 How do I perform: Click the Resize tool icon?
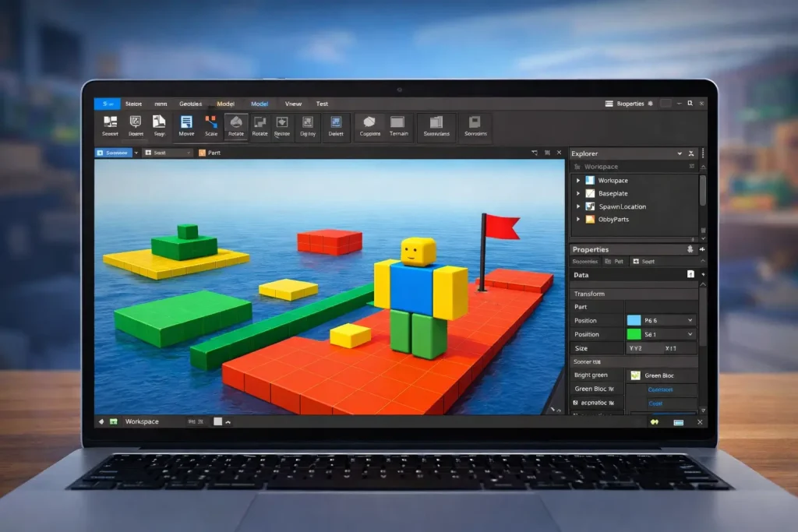click(x=281, y=126)
